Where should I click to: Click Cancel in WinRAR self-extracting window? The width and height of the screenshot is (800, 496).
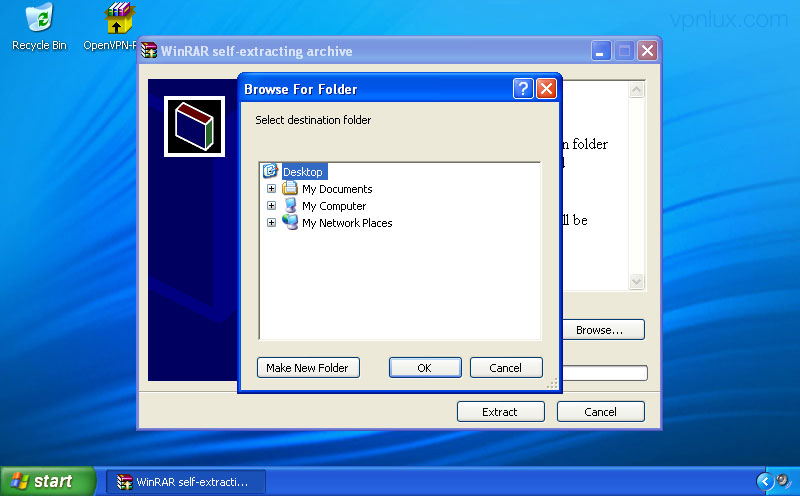(601, 411)
